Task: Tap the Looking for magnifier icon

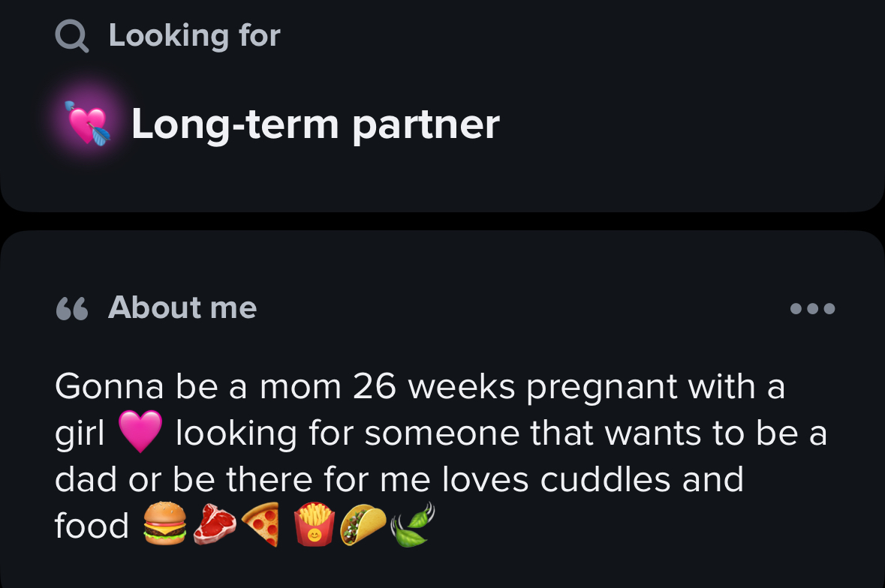Action: pyautogui.click(x=71, y=35)
